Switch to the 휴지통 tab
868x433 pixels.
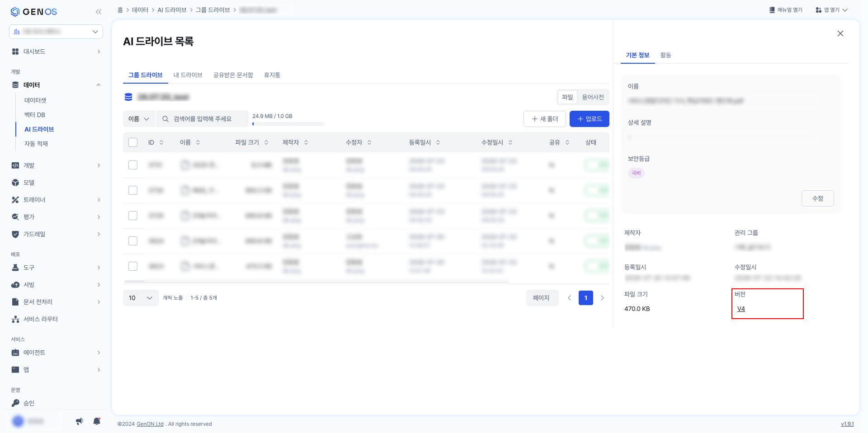coord(272,75)
